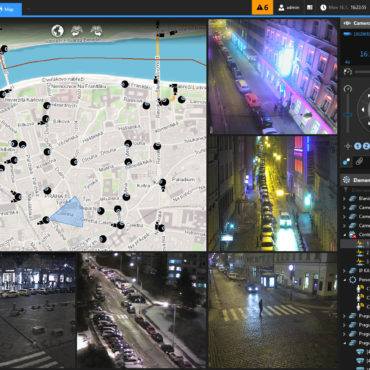Open the admin user menu
Viewport: 370px width, 370px height.
coord(289,7)
